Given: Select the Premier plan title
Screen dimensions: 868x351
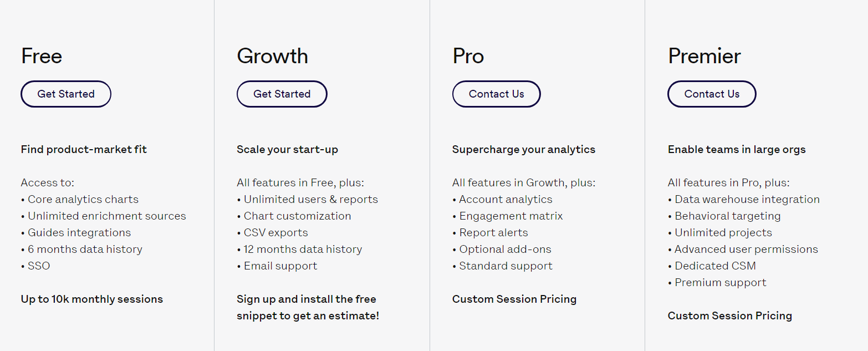Looking at the screenshot, I should pyautogui.click(x=704, y=56).
